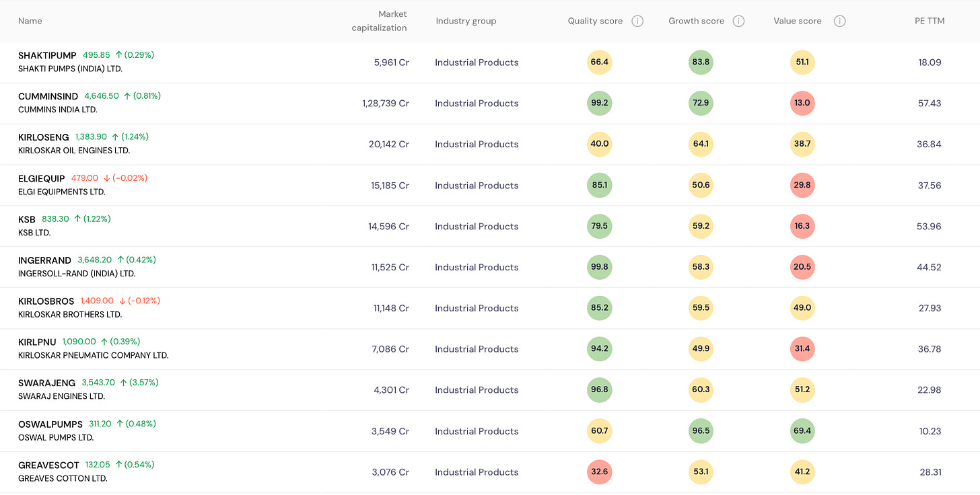Click KIRLOSKAR PNEUMATIC COMPANY LTD. name
980x495 pixels.
[94, 355]
